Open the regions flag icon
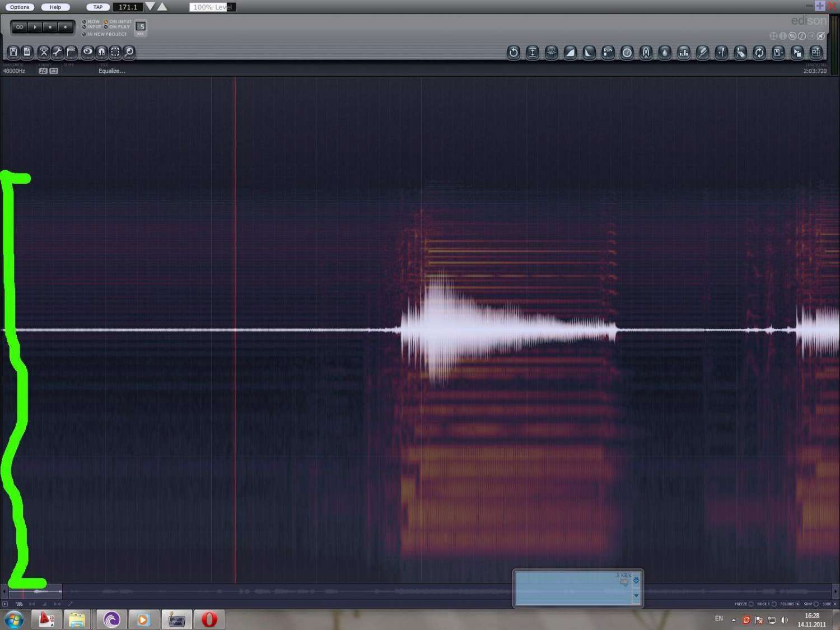 71,52
